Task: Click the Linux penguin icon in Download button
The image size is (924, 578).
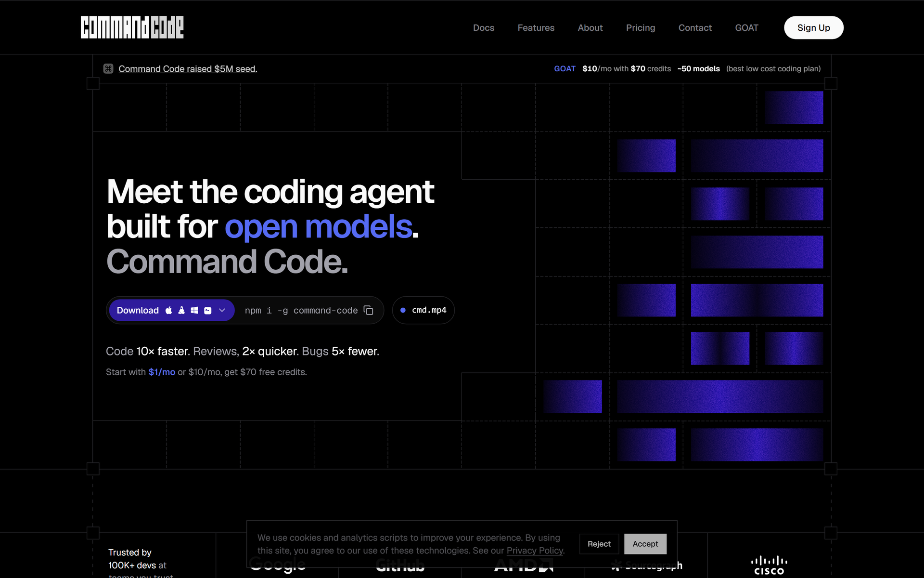Action: point(181,310)
